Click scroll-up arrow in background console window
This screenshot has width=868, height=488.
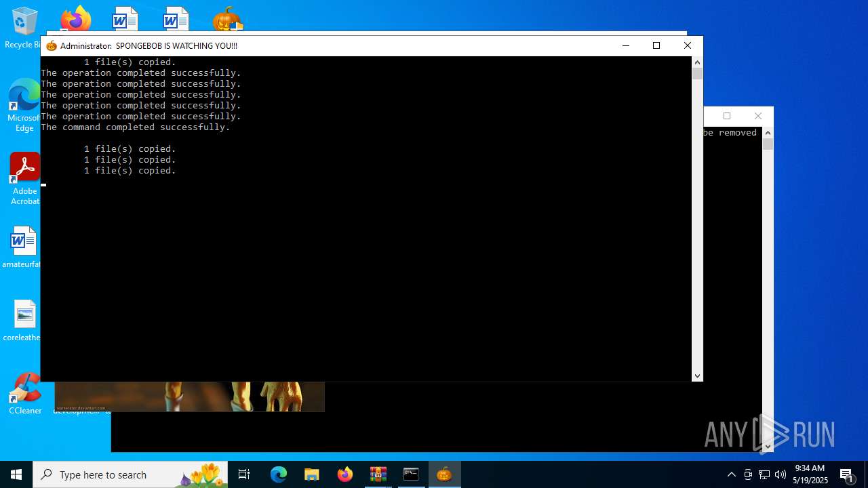pyautogui.click(x=768, y=132)
